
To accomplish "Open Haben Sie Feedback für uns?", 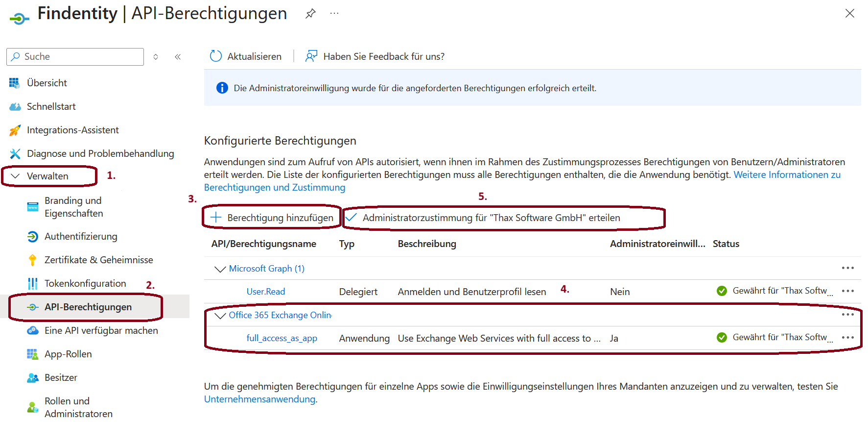I will coord(384,56).
